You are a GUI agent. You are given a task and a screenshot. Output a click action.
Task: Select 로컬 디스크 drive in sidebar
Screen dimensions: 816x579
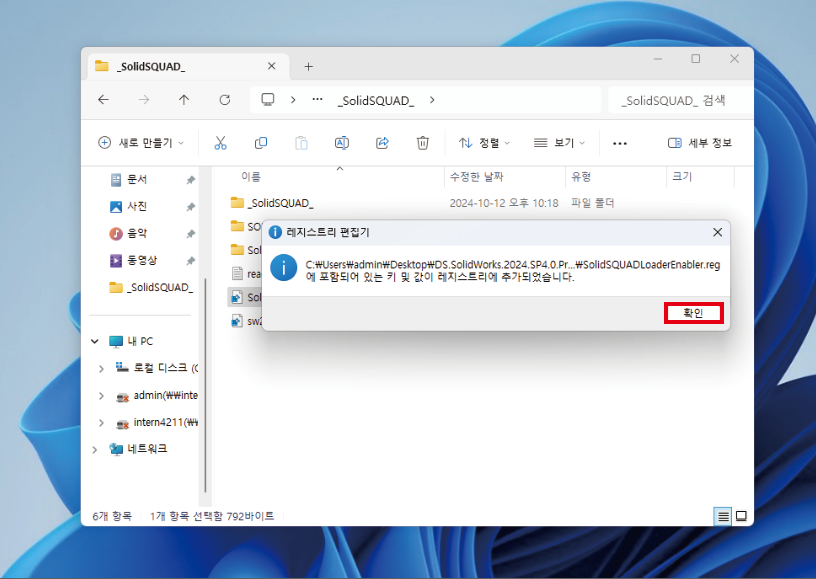pos(156,368)
